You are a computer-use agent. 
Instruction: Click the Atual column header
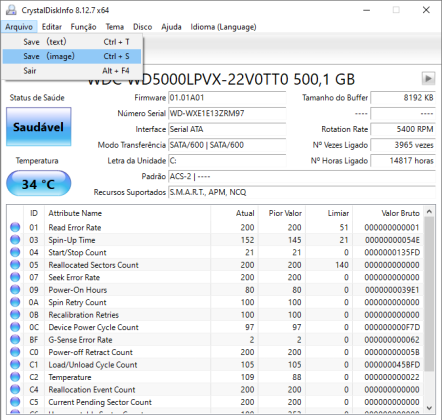[x=234, y=213]
